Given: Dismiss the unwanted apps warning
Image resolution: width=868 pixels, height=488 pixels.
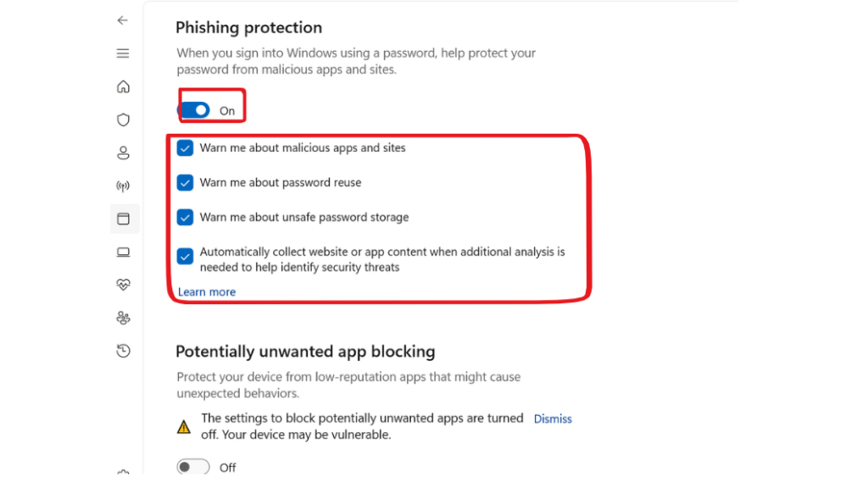Looking at the screenshot, I should tap(553, 419).
